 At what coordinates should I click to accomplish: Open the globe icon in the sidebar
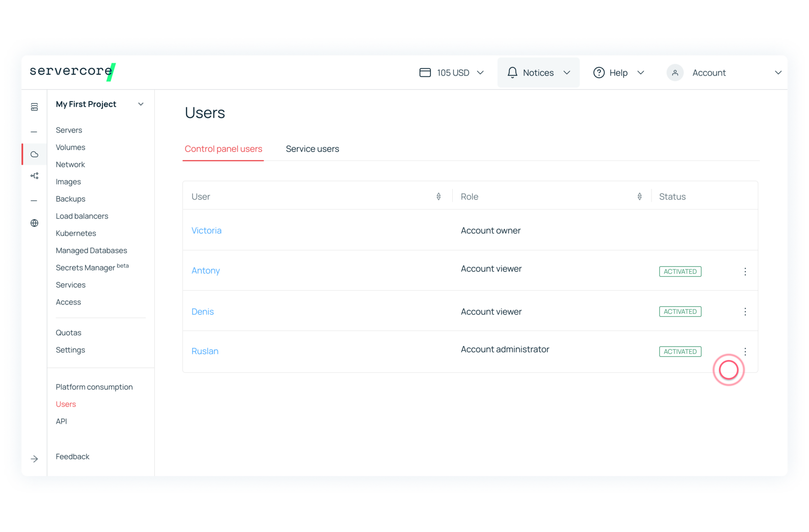tap(34, 223)
